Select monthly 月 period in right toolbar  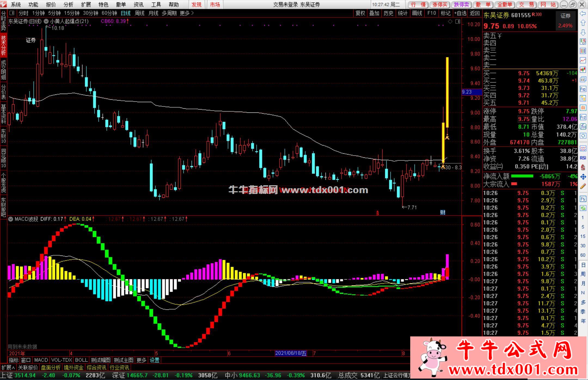[x=583, y=283]
